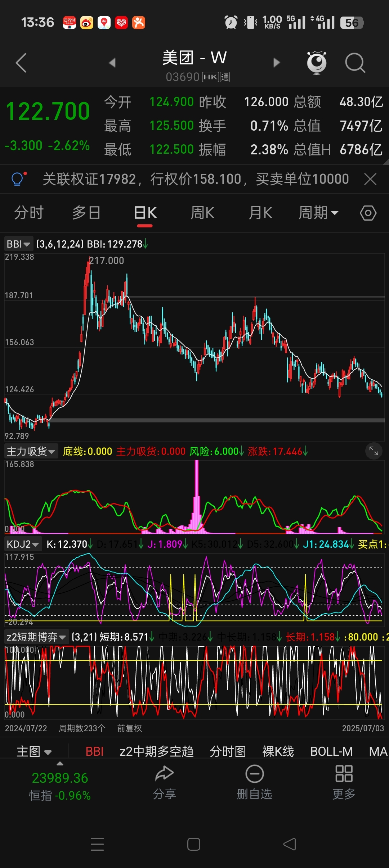Switch to the 周K tab
This screenshot has height=868, width=389.
coord(202,213)
